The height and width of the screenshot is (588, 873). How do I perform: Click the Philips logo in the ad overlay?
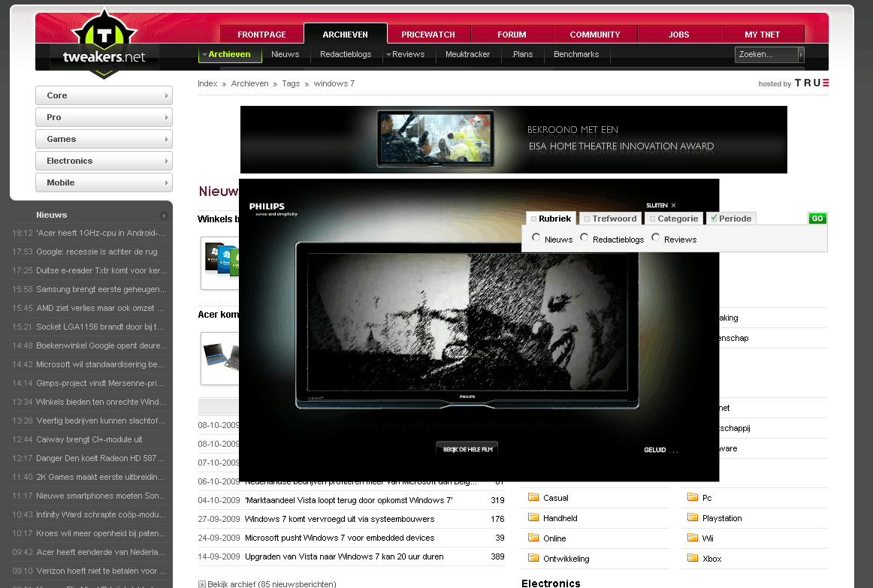pos(273,209)
